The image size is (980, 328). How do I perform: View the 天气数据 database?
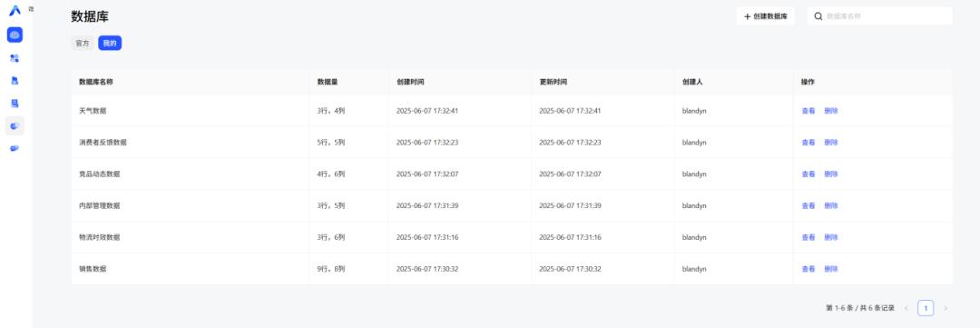click(808, 111)
